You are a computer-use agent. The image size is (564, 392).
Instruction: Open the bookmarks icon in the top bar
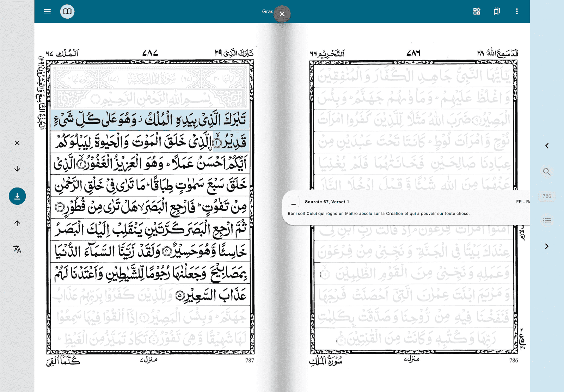click(497, 11)
